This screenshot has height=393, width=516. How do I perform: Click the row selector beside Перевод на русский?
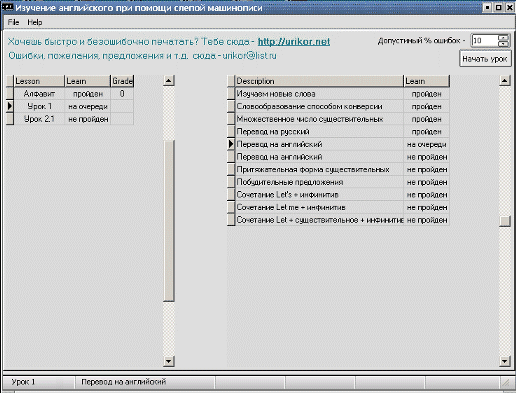tap(231, 132)
